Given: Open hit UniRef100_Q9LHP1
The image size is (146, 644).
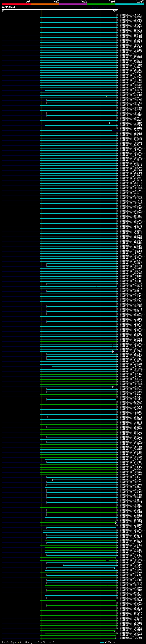Looking at the screenshot, I should [131, 20].
